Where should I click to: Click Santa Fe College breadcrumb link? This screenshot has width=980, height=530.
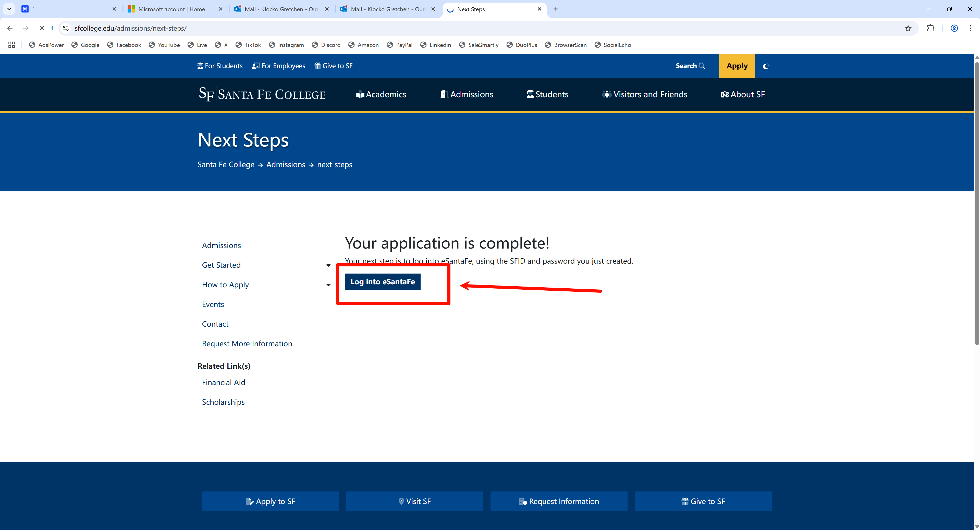(x=226, y=165)
